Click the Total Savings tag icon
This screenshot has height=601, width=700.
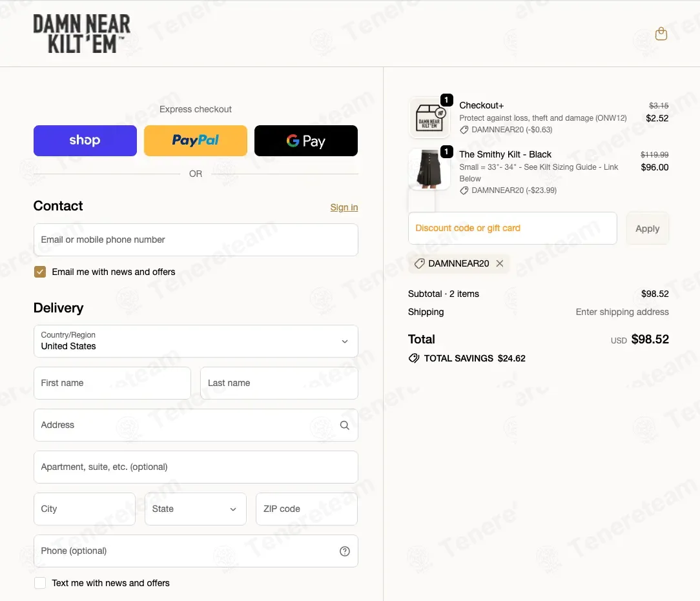pyautogui.click(x=414, y=358)
